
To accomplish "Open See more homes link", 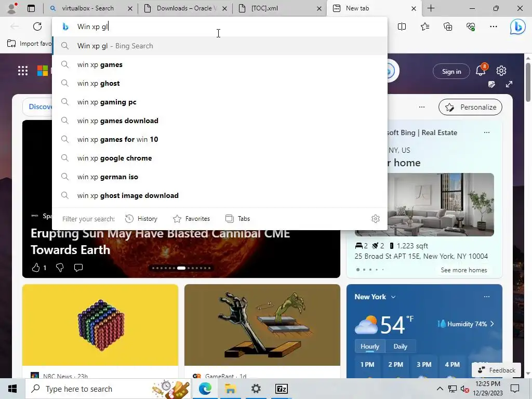I will click(464, 270).
